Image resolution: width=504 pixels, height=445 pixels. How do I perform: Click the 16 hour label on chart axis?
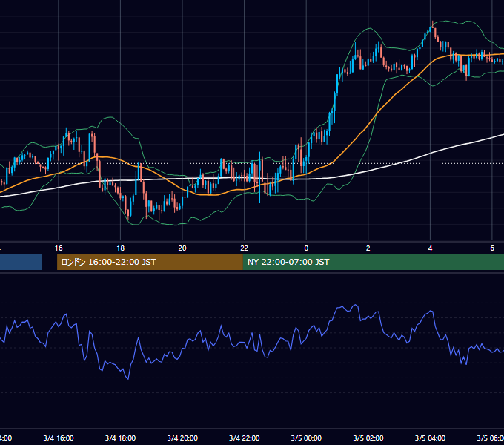tap(59, 248)
